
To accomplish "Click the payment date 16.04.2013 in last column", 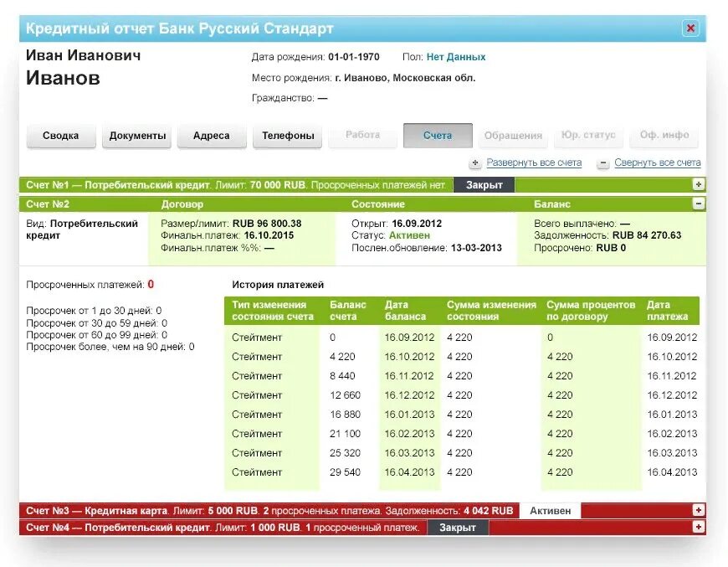I will [x=672, y=472].
